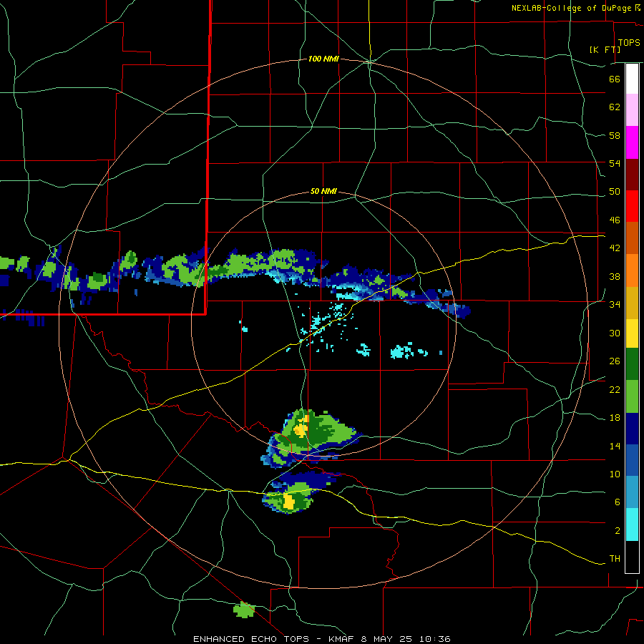This screenshot has width=644, height=644.
Task: Click the cyan 2-6 kft legend color
Action: (632, 525)
